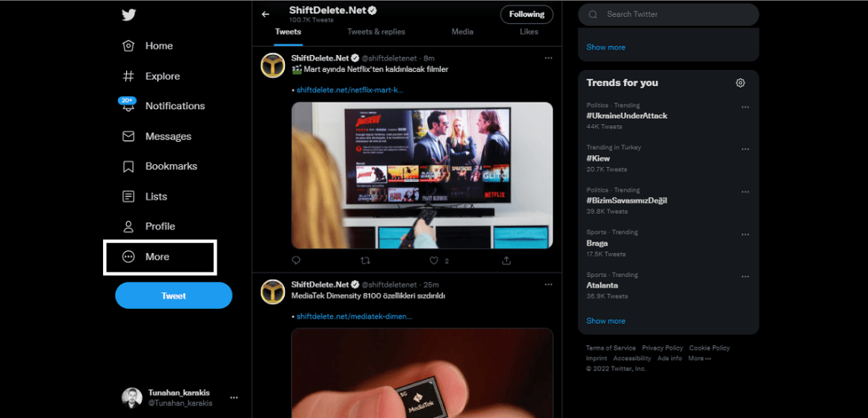This screenshot has width=868, height=418.
Task: Switch to the Likes tab
Action: click(529, 32)
